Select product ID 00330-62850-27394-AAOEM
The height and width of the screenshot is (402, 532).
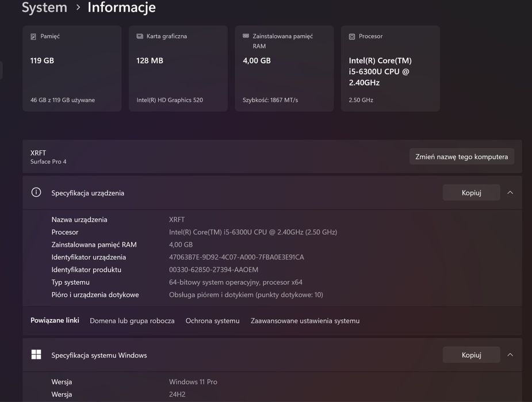pyautogui.click(x=213, y=270)
